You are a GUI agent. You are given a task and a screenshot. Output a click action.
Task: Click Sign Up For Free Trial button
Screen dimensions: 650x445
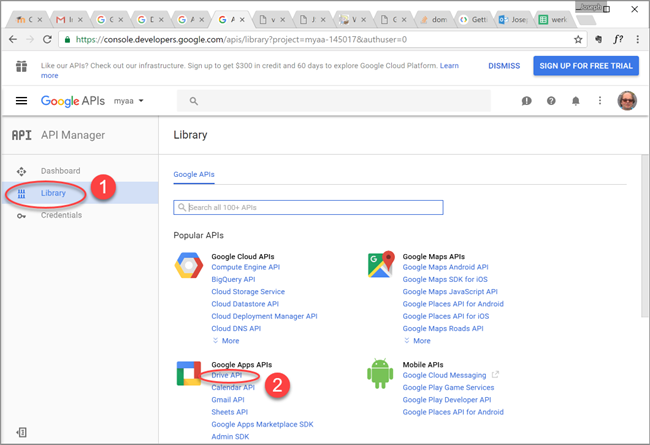click(586, 66)
